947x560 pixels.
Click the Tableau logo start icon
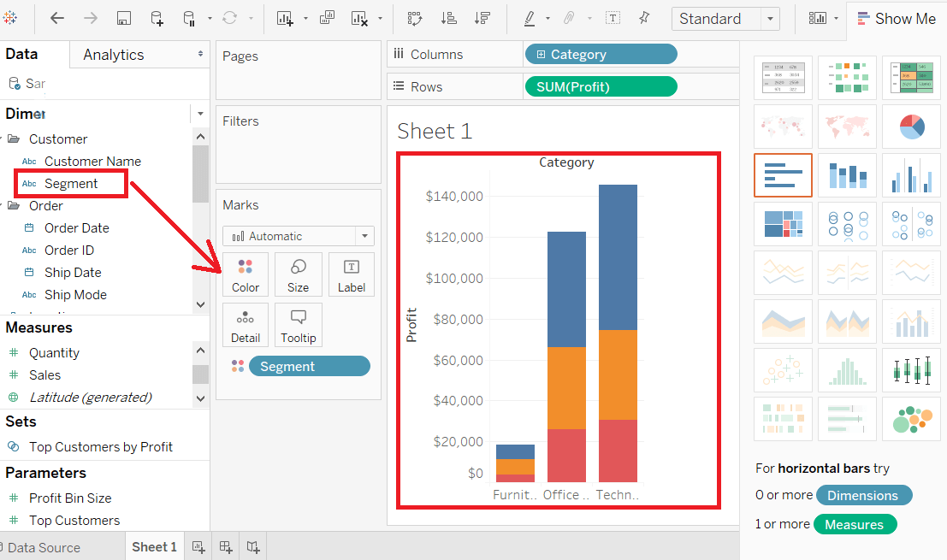[9, 18]
